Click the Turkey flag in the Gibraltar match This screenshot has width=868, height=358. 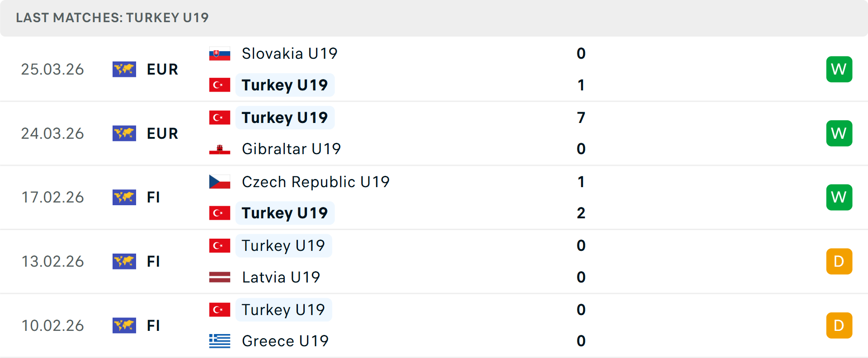220,118
